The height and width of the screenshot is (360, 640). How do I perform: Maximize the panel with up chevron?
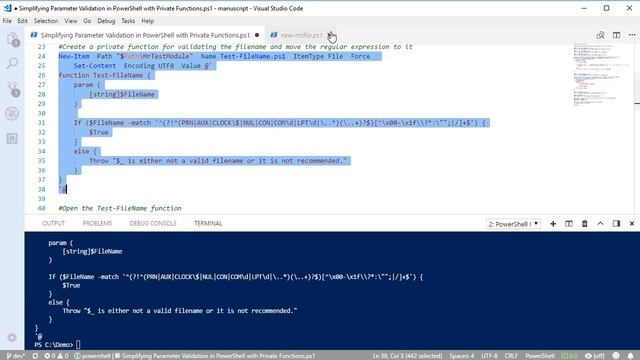[x=600, y=224]
